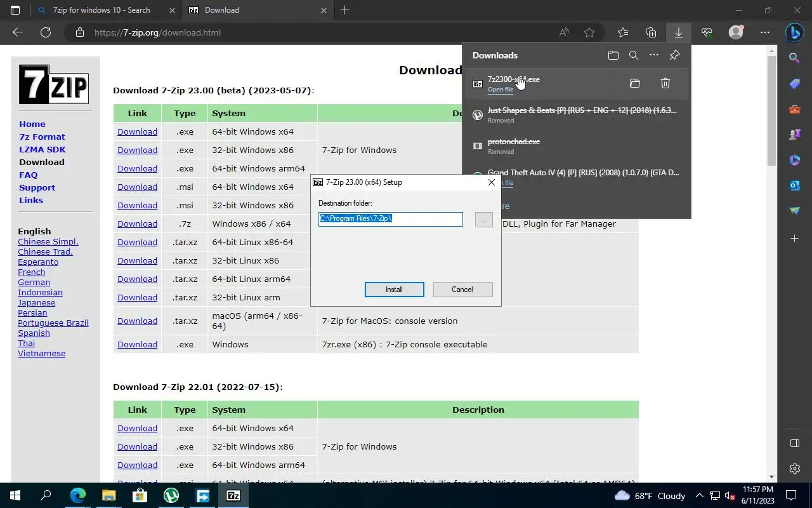Show 7z2300 file in folder
812x508 pixels.
(x=635, y=83)
